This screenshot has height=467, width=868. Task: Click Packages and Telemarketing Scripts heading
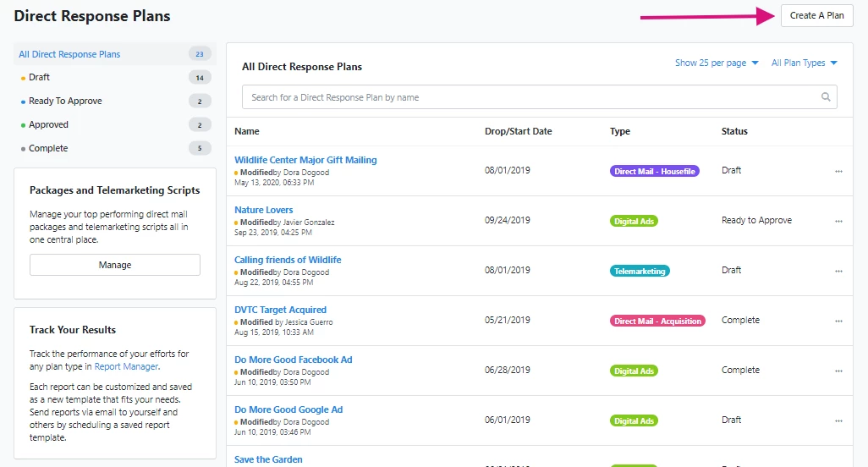click(114, 190)
